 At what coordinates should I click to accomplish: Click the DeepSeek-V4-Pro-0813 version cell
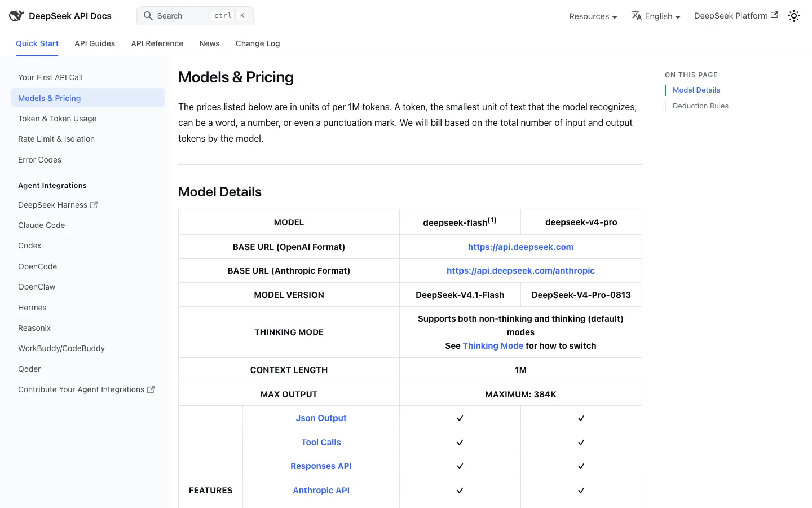pos(581,295)
